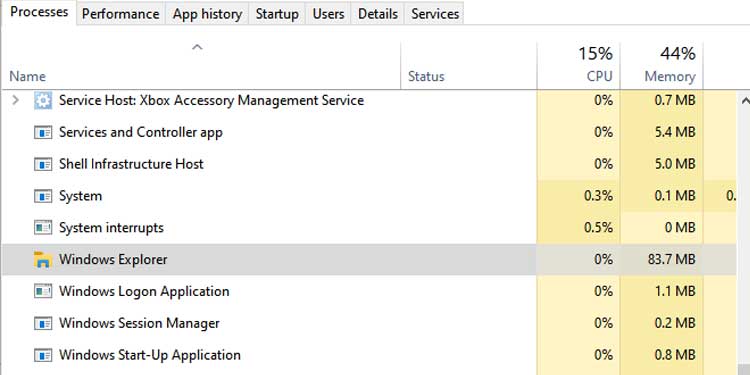Viewport: 750px width, 375px height.
Task: Click the 0 MB memory value
Action: pos(680,228)
